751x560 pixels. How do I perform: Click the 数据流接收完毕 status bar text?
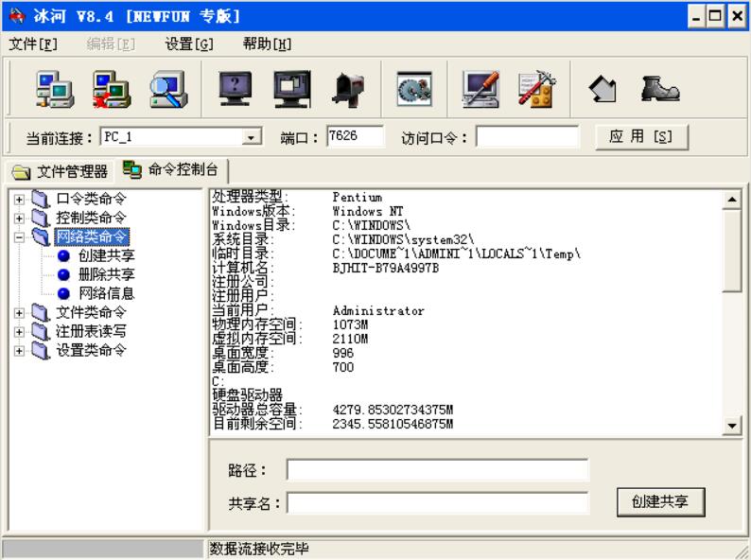tap(259, 549)
